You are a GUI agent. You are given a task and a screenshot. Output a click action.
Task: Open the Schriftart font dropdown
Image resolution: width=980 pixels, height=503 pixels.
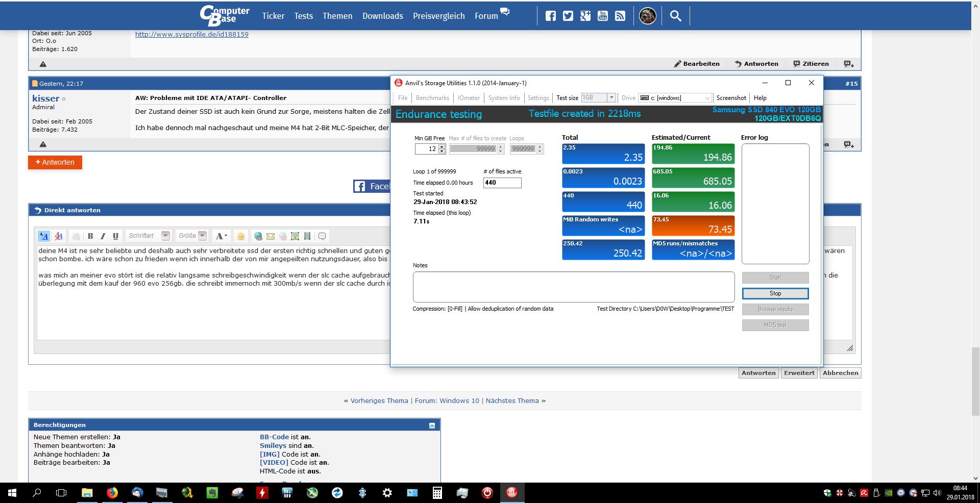[x=148, y=236]
